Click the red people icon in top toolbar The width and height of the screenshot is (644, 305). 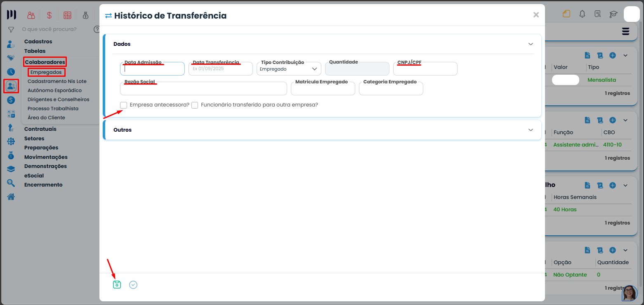coord(31,15)
